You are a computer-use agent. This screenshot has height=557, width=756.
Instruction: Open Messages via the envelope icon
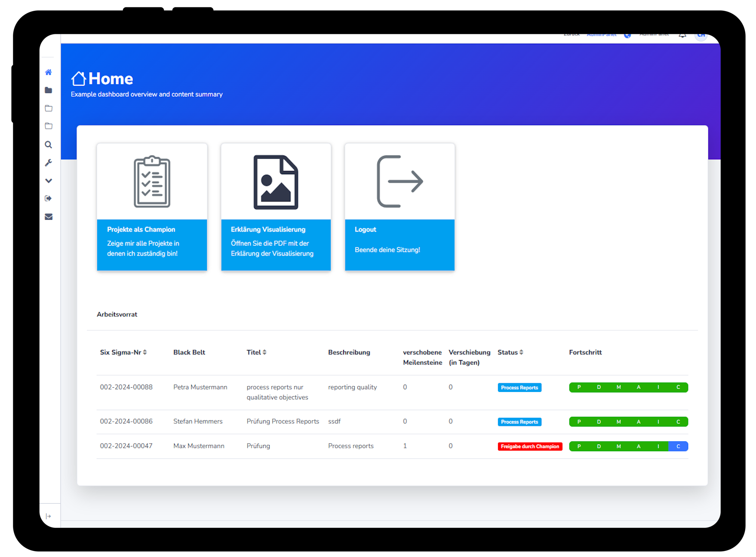pos(48,217)
